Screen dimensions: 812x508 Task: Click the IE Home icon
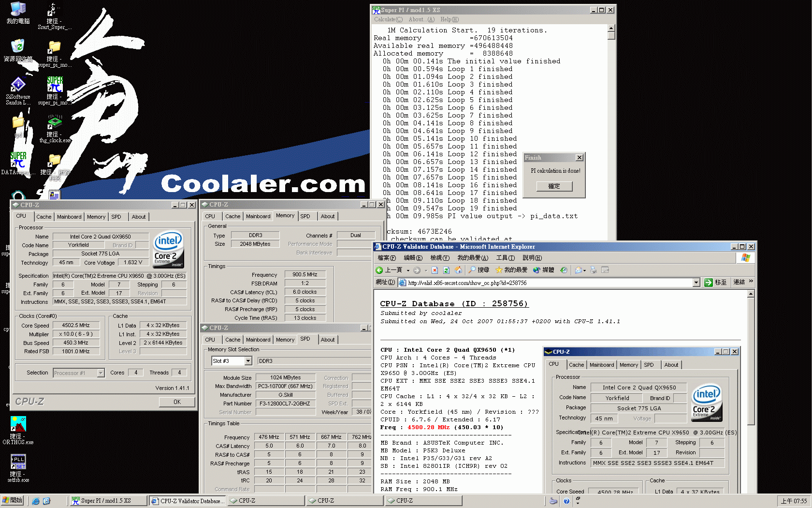pyautogui.click(x=458, y=270)
